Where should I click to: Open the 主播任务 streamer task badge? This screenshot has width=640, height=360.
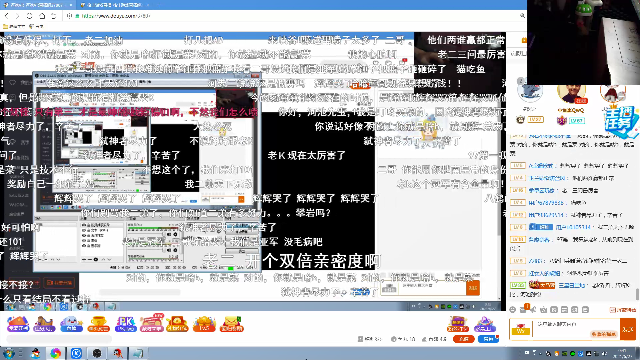coord(620,122)
